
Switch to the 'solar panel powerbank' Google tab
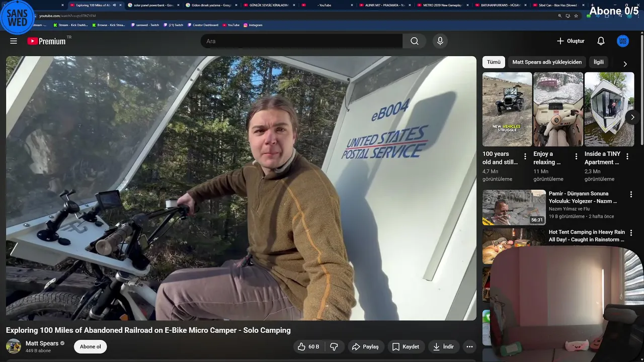[152, 5]
